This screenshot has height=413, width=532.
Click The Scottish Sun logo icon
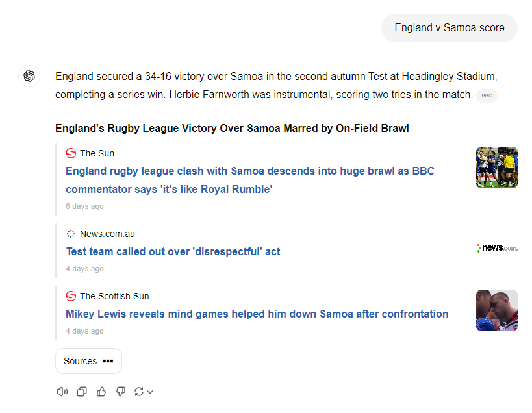(71, 296)
